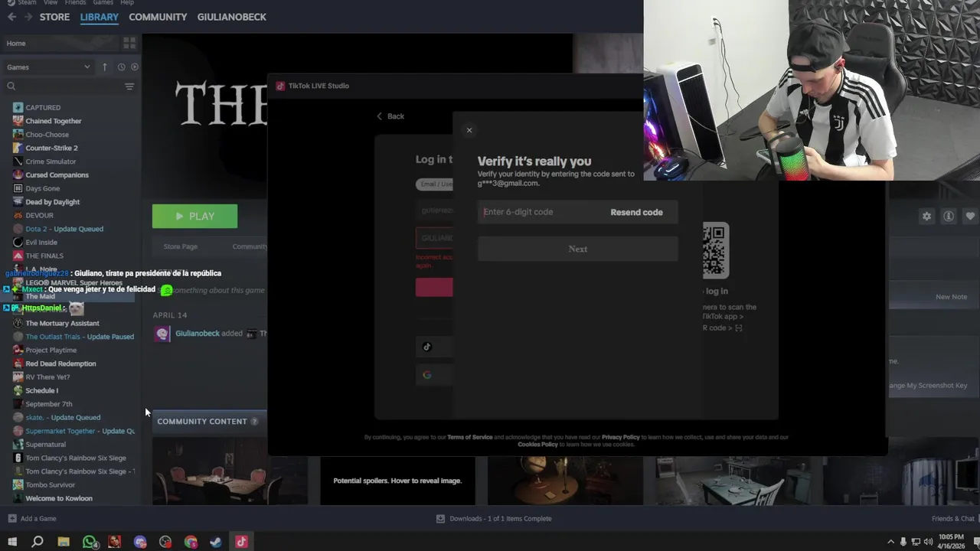
Task: Open Privacy Policy link
Action: coord(620,437)
